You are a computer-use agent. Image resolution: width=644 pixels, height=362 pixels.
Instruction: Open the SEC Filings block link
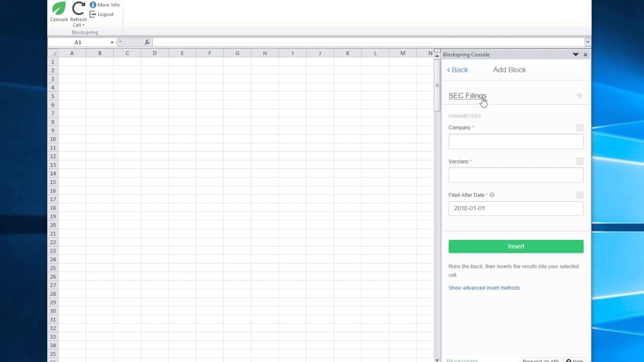[467, 96]
